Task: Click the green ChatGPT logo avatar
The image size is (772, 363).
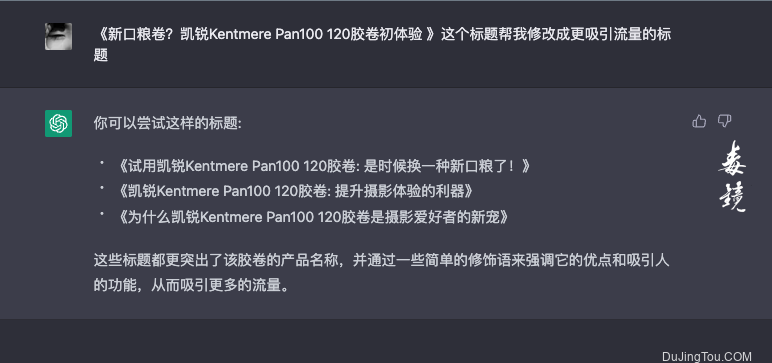Action: [59, 123]
